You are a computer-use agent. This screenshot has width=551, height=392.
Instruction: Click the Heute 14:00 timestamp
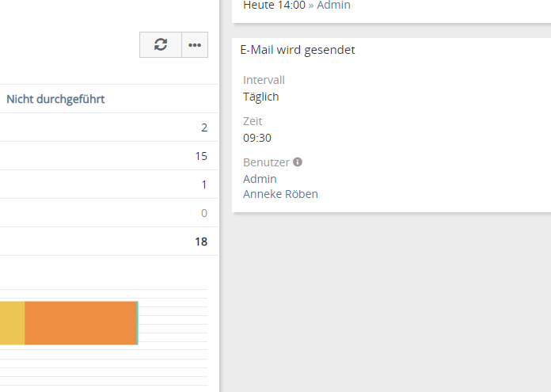coord(273,5)
